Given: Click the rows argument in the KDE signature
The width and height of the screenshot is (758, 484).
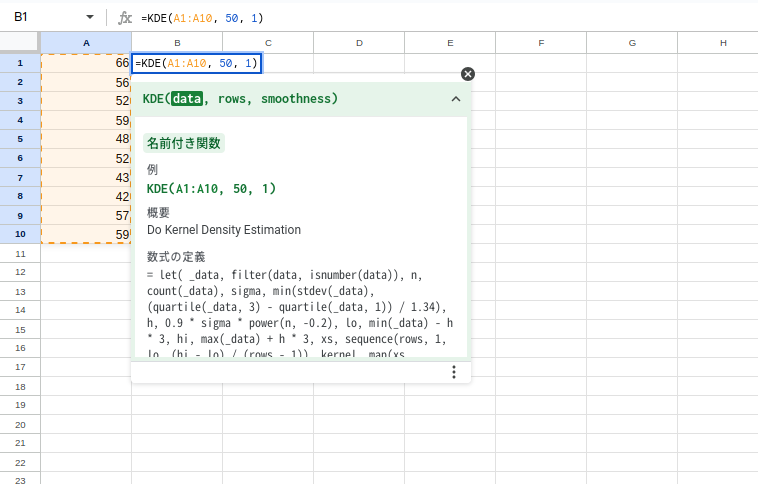Looking at the screenshot, I should (x=232, y=99).
